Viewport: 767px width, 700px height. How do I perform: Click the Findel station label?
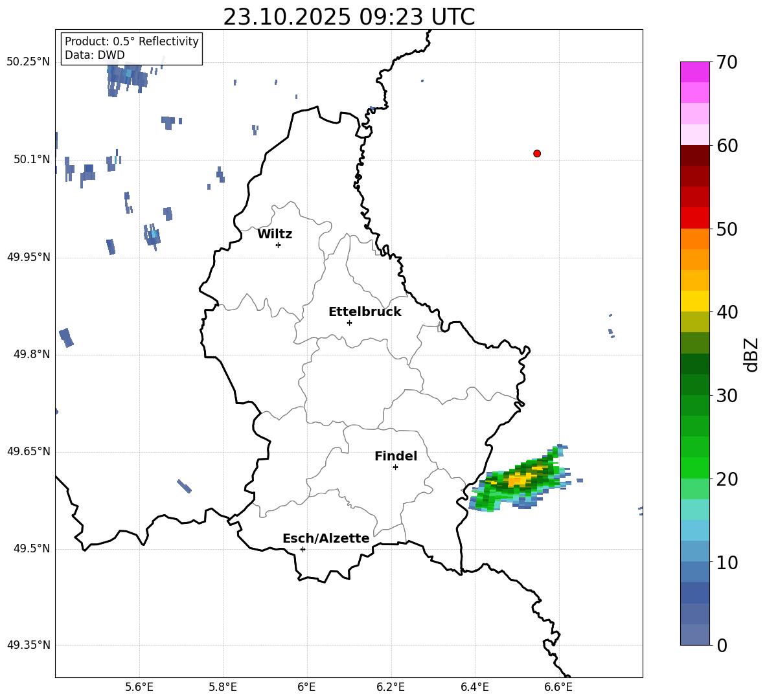pos(396,456)
